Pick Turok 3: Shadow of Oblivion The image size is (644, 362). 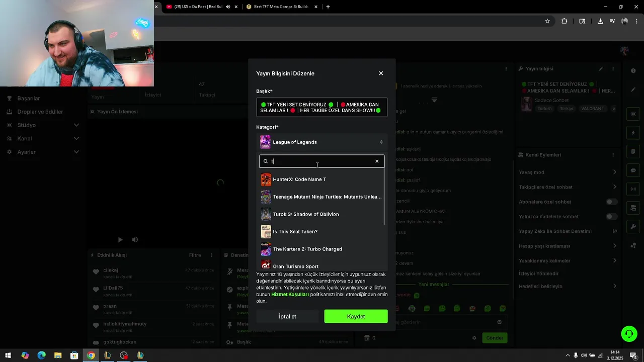coord(321,214)
